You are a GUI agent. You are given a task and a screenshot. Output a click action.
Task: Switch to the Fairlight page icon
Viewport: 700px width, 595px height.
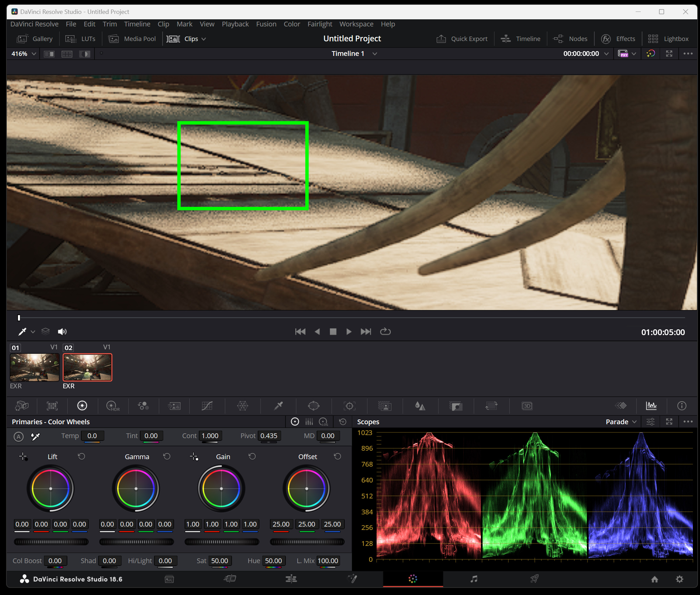[474, 579]
